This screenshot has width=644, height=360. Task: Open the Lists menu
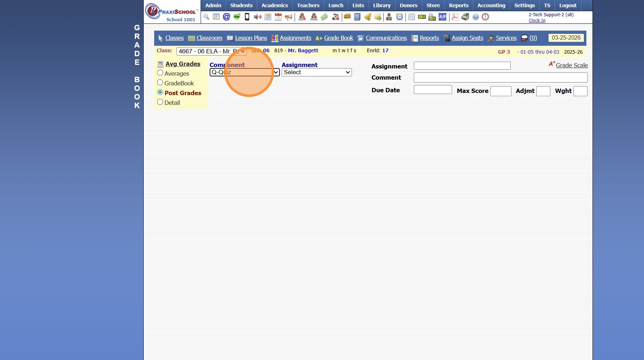[358, 5]
